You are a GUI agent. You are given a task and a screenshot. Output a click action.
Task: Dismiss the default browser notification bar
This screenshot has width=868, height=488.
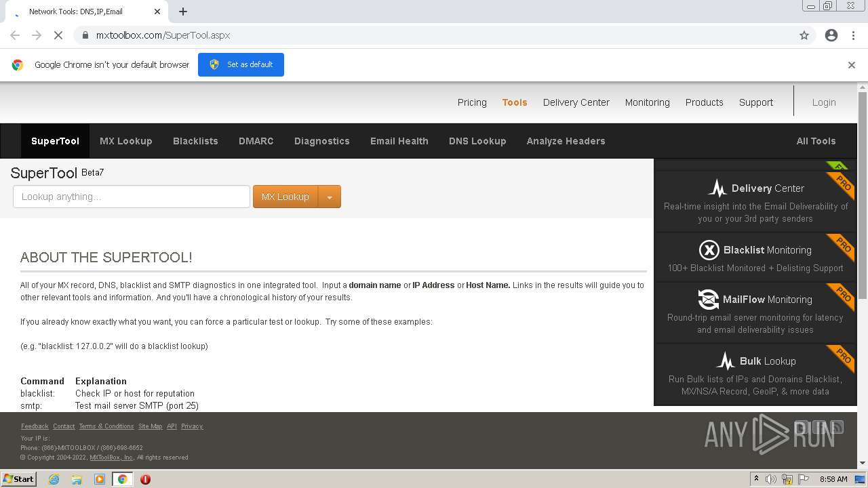point(852,65)
